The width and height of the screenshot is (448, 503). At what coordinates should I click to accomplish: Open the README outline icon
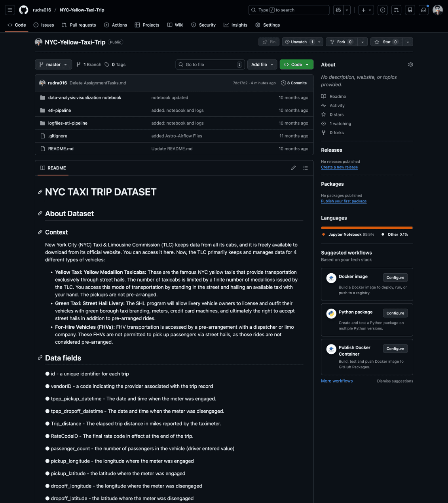click(x=306, y=168)
